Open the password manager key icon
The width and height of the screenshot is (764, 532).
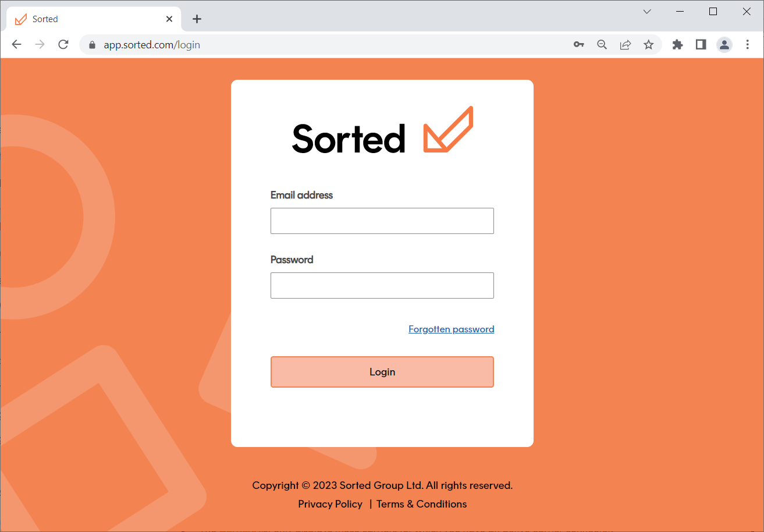coord(578,44)
